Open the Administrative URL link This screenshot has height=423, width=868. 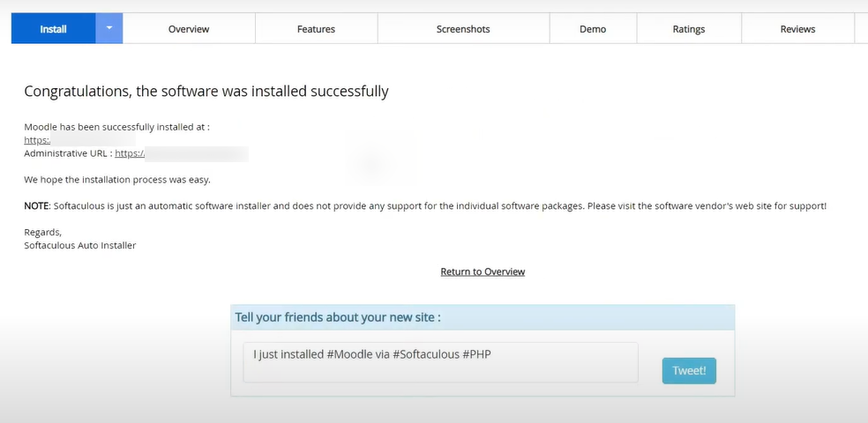pyautogui.click(x=130, y=153)
